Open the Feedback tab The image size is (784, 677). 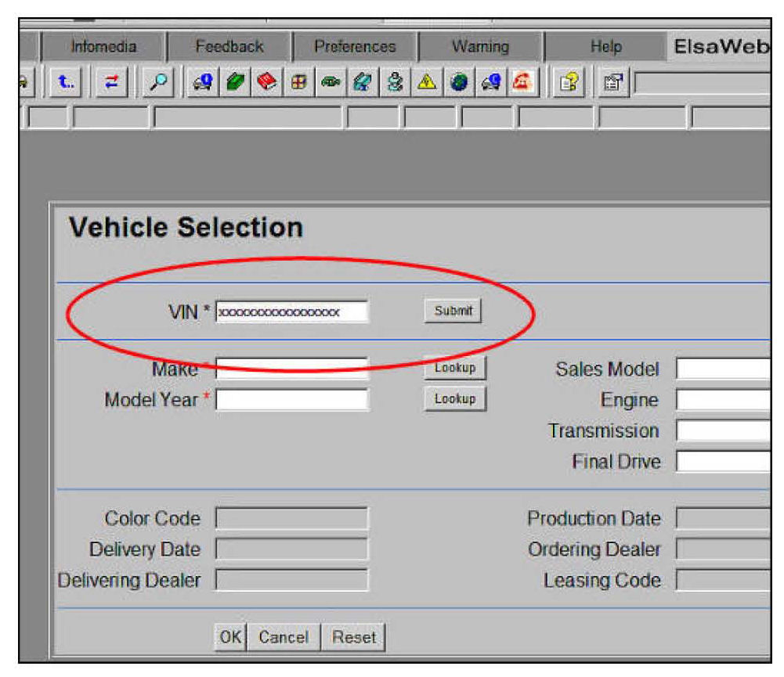(229, 47)
